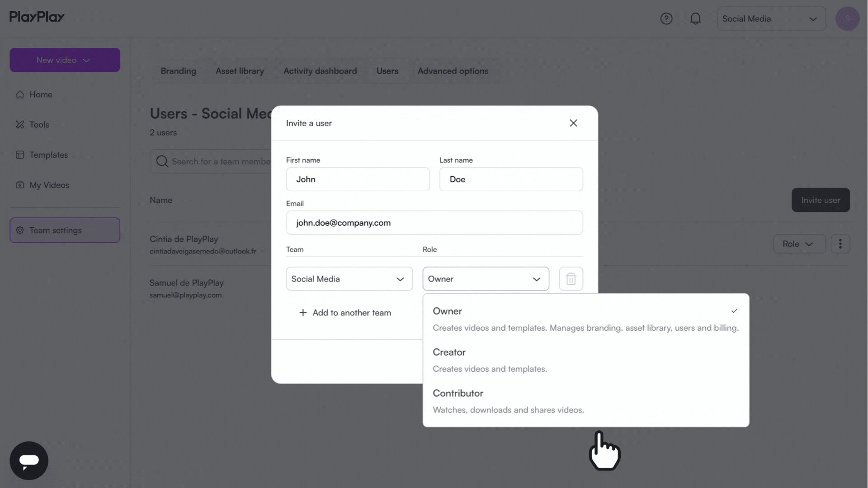The height and width of the screenshot is (488, 868).
Task: Switch to the Branding tab
Action: coord(178,71)
